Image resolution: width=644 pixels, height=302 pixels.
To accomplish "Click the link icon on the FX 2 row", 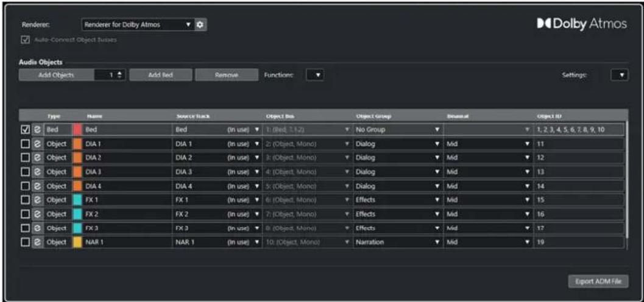I will [38, 214].
